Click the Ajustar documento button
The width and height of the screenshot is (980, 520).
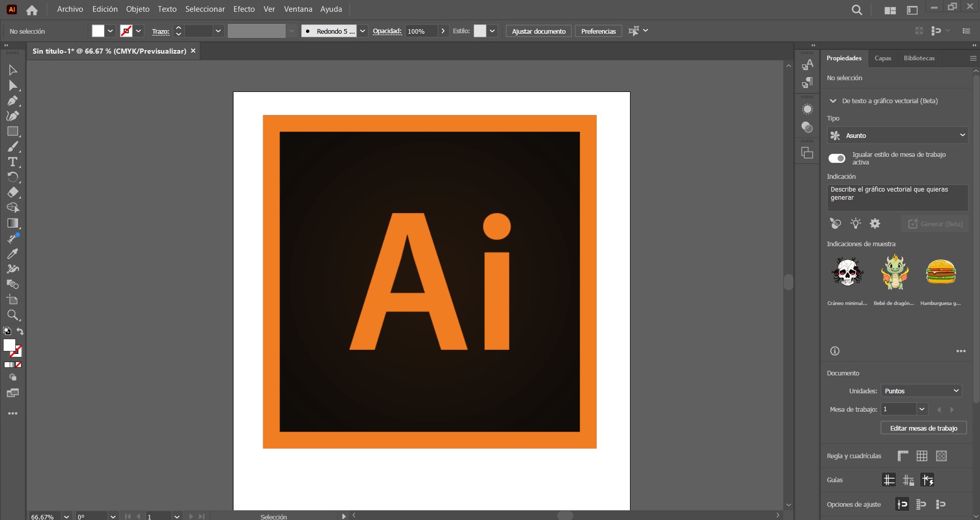click(x=539, y=31)
